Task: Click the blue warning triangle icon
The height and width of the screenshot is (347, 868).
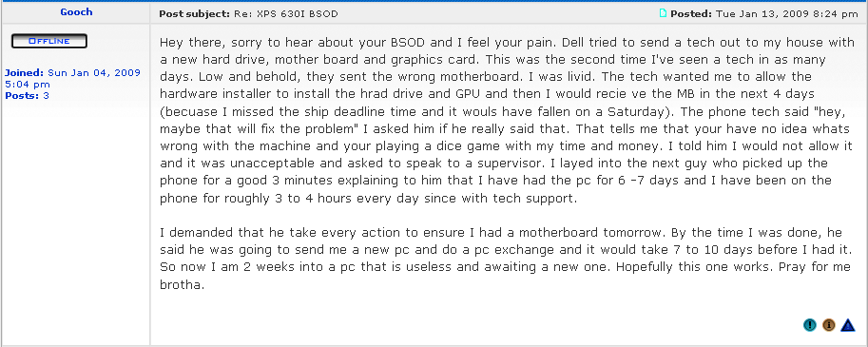Action: (847, 325)
